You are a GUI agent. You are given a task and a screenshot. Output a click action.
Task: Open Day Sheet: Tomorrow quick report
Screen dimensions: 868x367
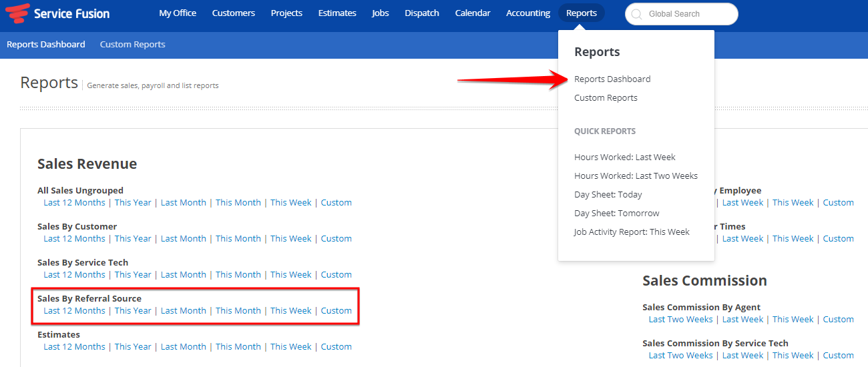(x=617, y=214)
